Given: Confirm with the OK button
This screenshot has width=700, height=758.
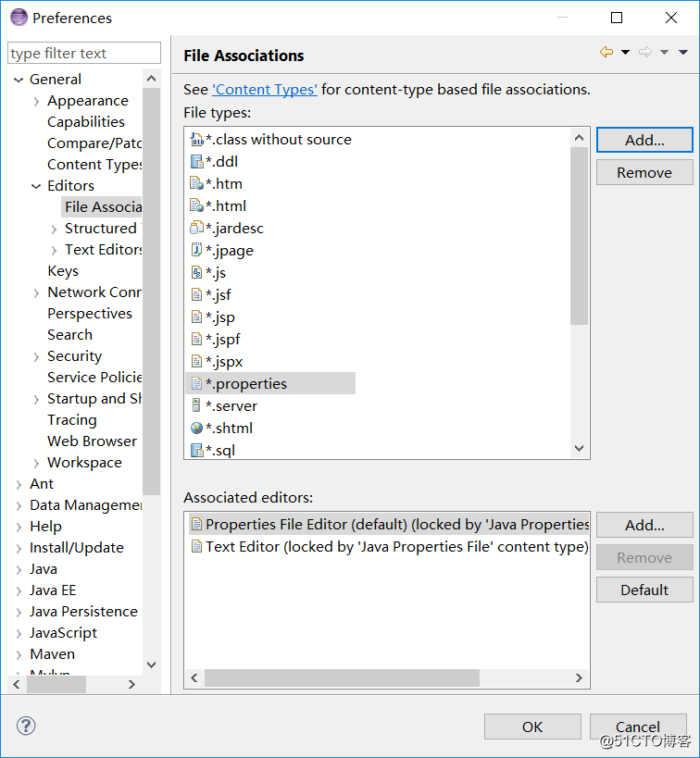Looking at the screenshot, I should (x=532, y=727).
